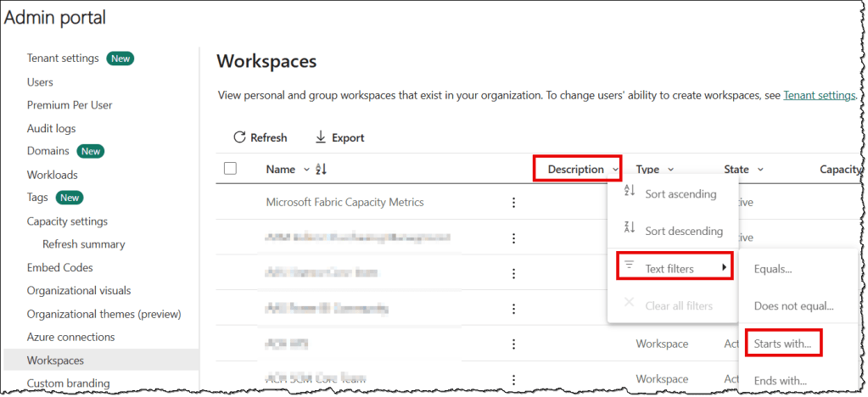Expand the Description column dropdown

tap(614, 170)
